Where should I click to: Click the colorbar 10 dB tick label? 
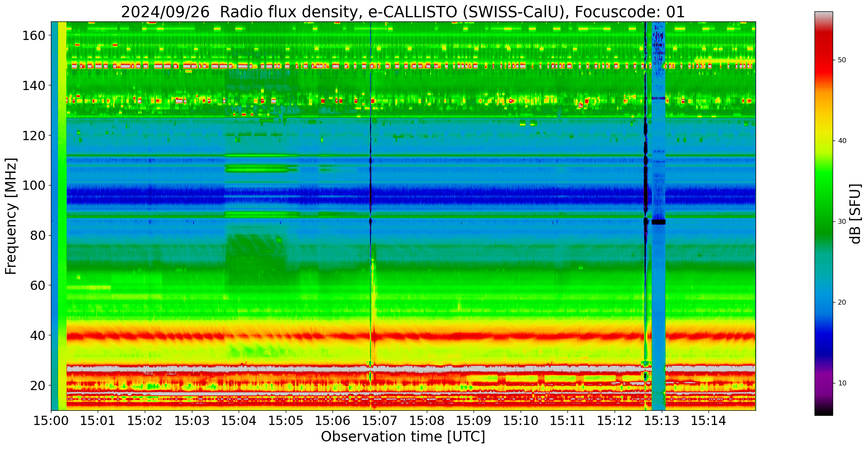[x=842, y=383]
